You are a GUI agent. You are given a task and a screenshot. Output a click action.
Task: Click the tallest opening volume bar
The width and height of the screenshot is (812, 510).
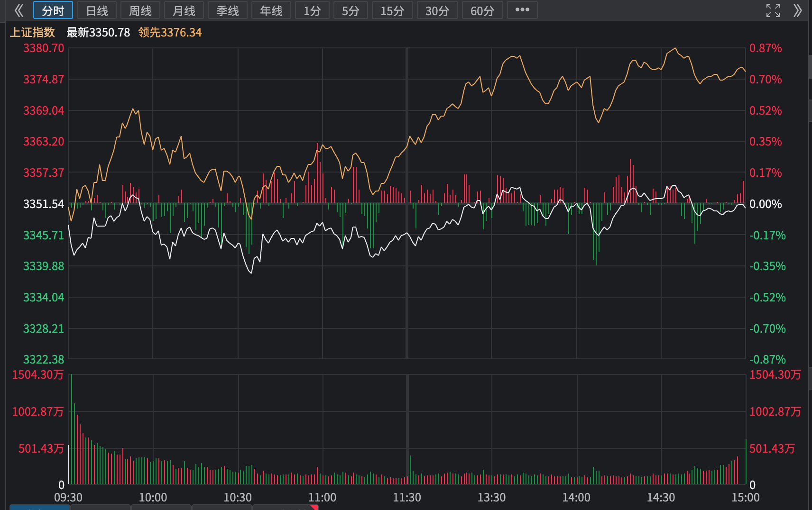[x=72, y=429]
